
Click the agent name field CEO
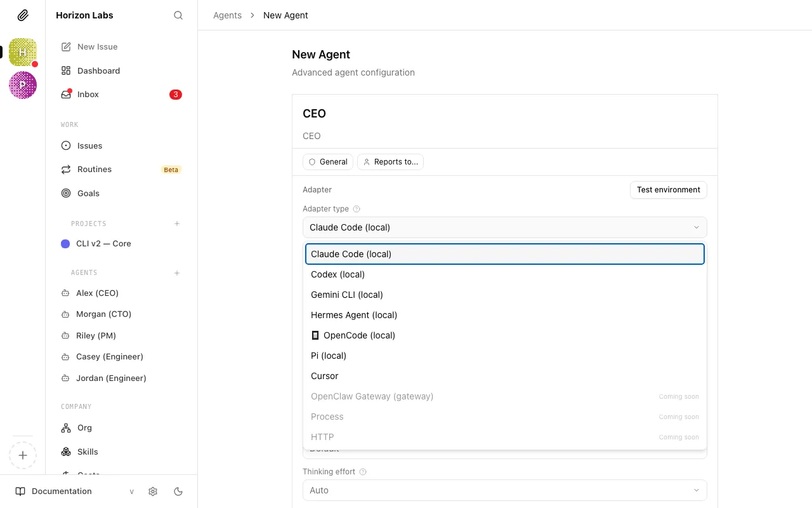(x=504, y=114)
